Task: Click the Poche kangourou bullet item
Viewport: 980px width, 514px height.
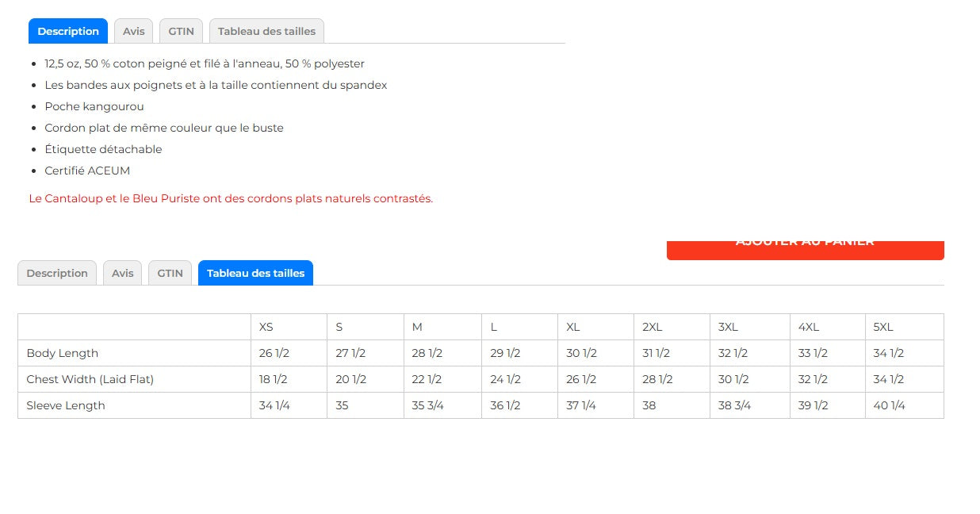Action: [x=94, y=106]
